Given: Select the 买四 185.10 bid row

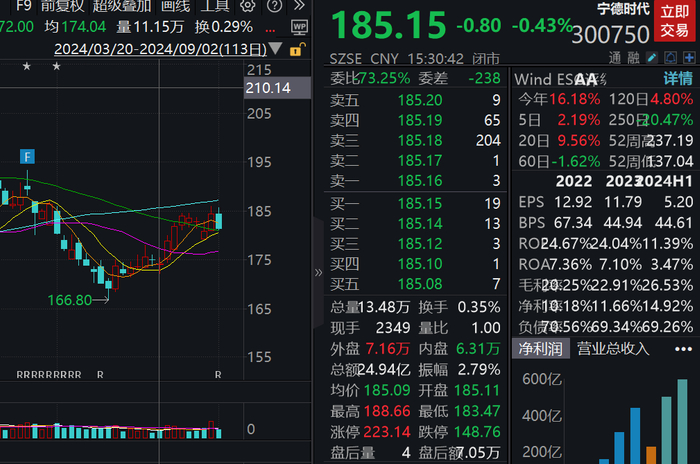Looking at the screenshot, I should coord(415,263).
